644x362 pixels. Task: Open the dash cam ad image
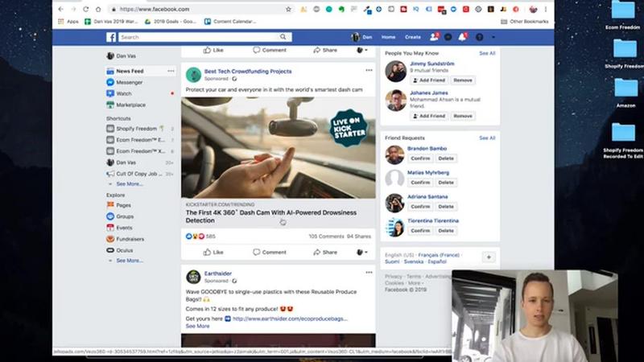(x=278, y=148)
